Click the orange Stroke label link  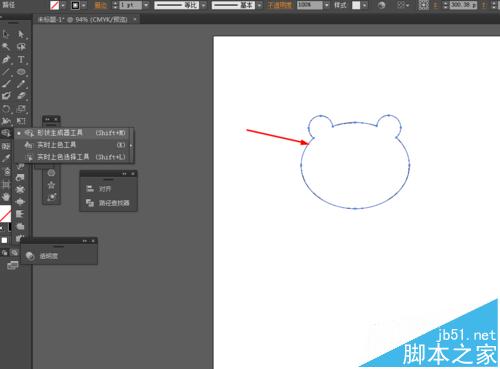[100, 5]
